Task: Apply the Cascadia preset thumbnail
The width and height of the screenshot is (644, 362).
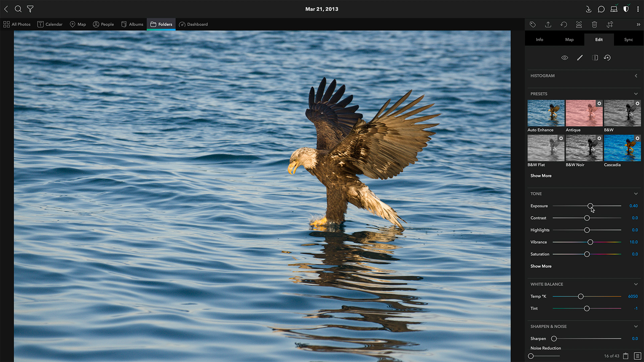Action: (x=622, y=148)
